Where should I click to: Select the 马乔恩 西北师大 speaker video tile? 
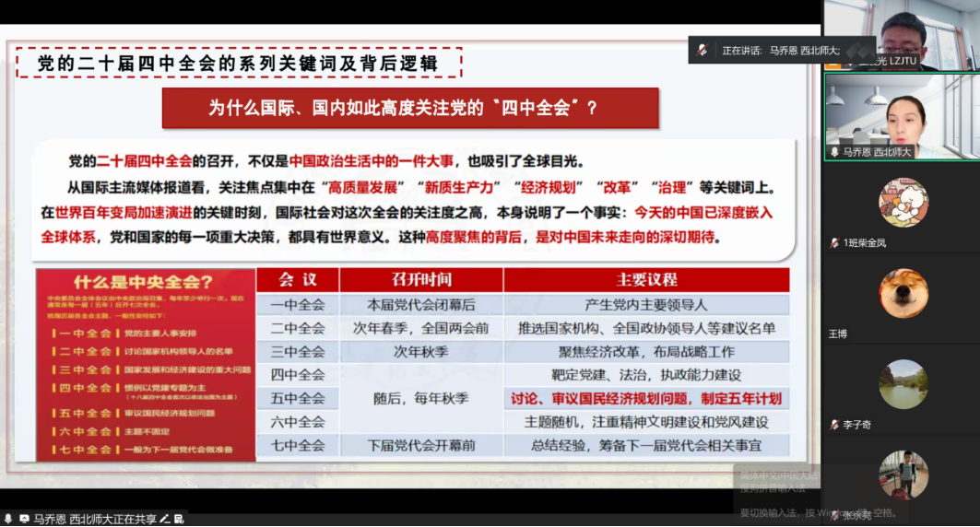902,117
